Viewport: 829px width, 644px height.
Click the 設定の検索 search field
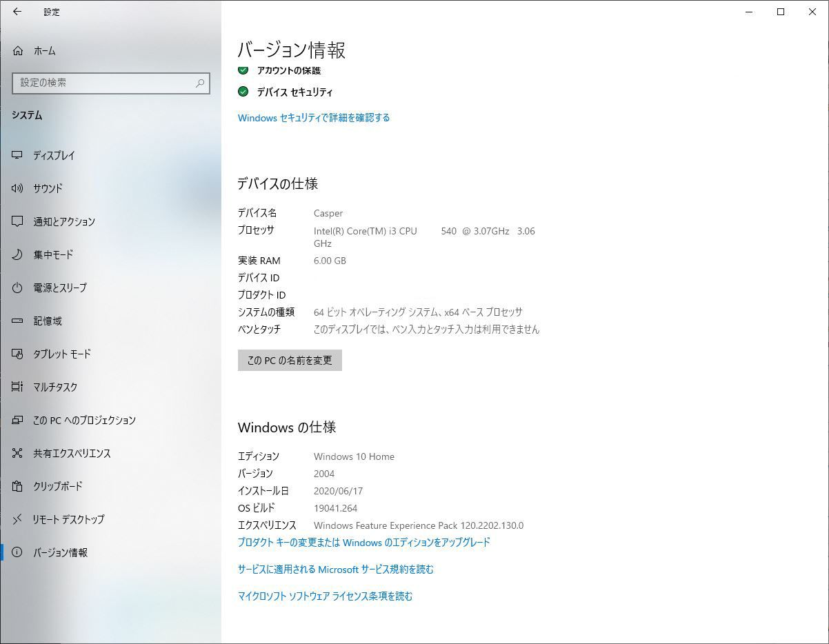(x=111, y=83)
